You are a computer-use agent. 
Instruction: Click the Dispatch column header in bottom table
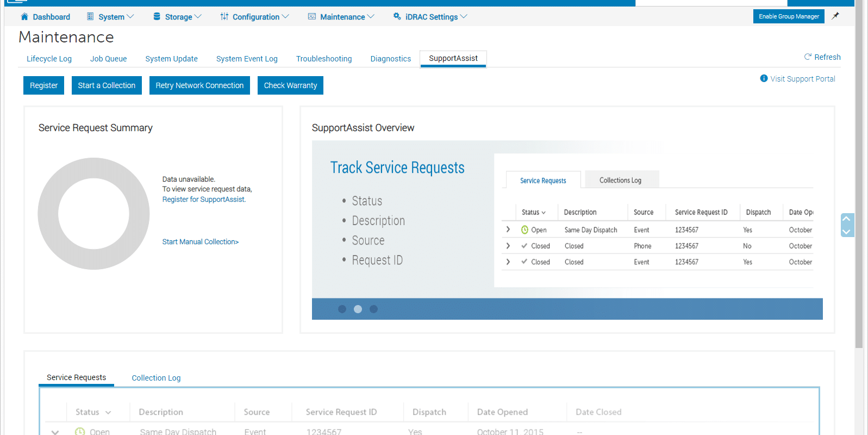pos(429,412)
